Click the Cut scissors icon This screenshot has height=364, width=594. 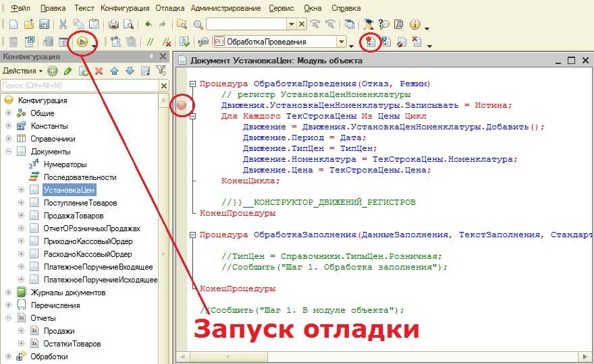tap(63, 24)
